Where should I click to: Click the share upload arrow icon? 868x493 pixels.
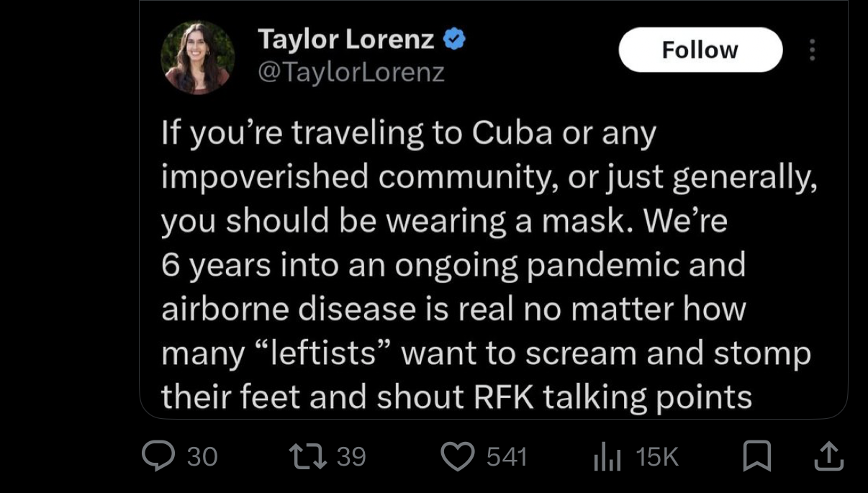tap(829, 456)
